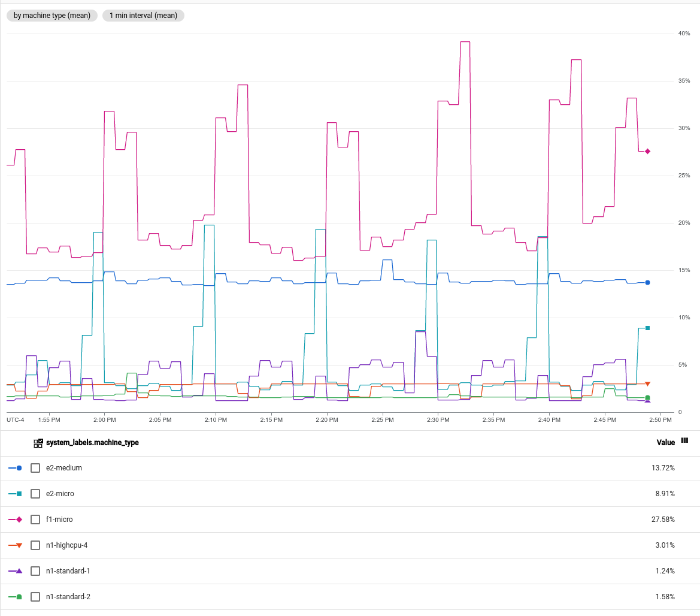
Task: Click the pink diamond endpoint on the chart
Action: 646,151
